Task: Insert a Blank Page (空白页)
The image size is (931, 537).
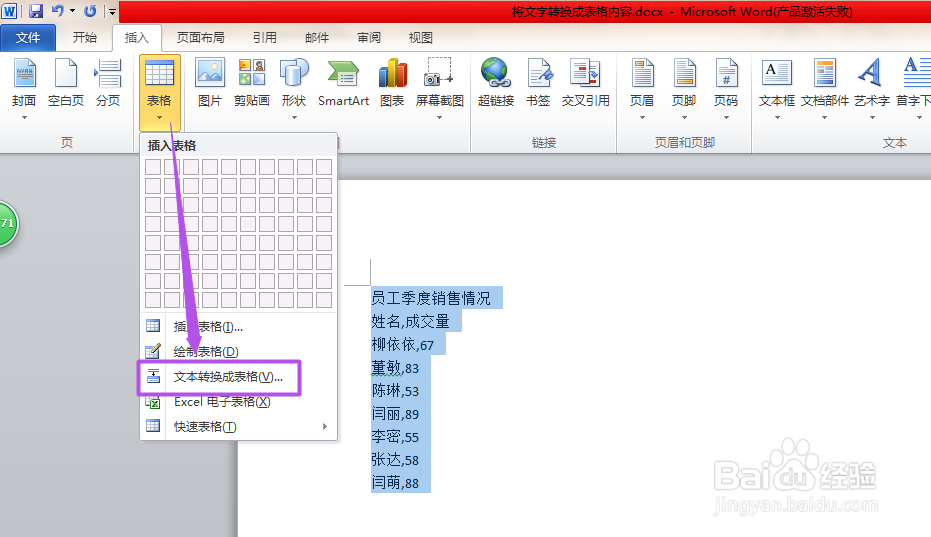Action: 66,83
